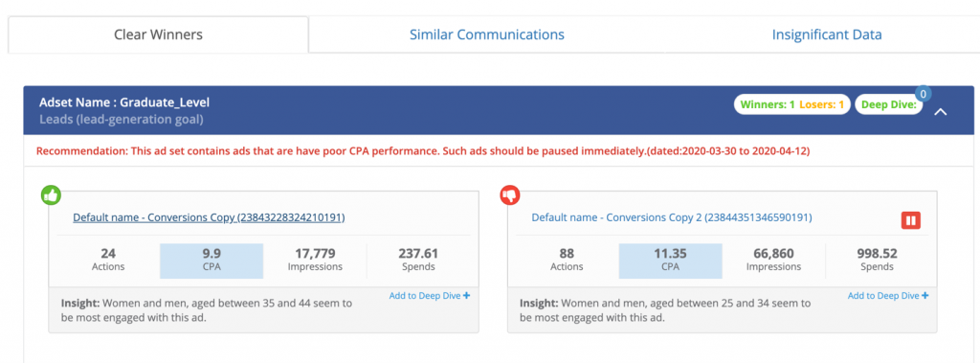Click the Deep Dive count badge
The height and width of the screenshot is (363, 980).
pos(924,93)
